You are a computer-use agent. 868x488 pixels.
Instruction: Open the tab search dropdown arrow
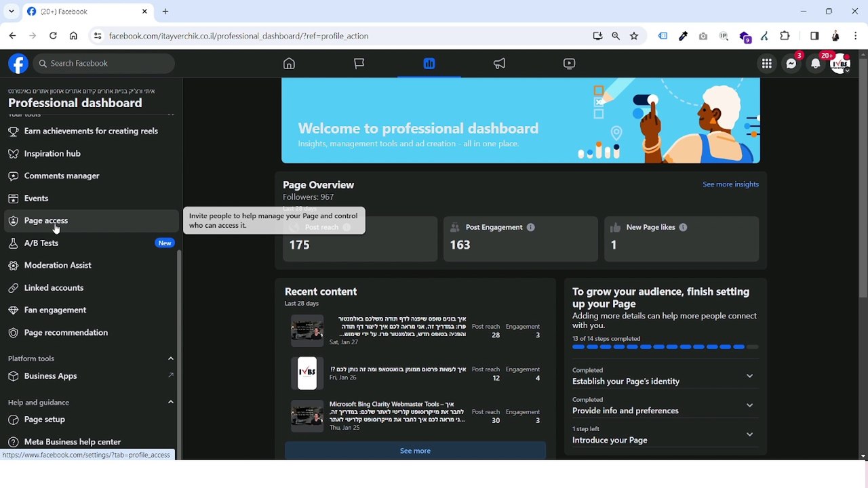click(12, 12)
